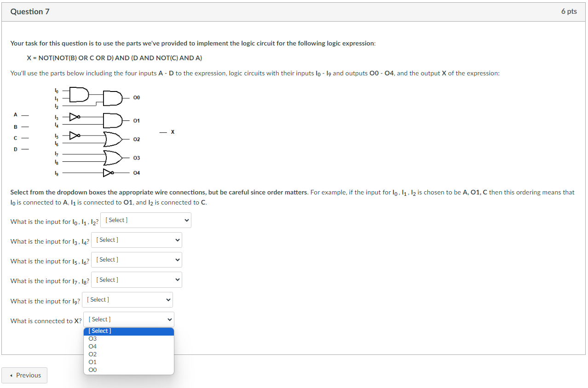This screenshot has height=388, width=588.
Task: Select the NOT inverter on input I3
Action: click(75, 117)
